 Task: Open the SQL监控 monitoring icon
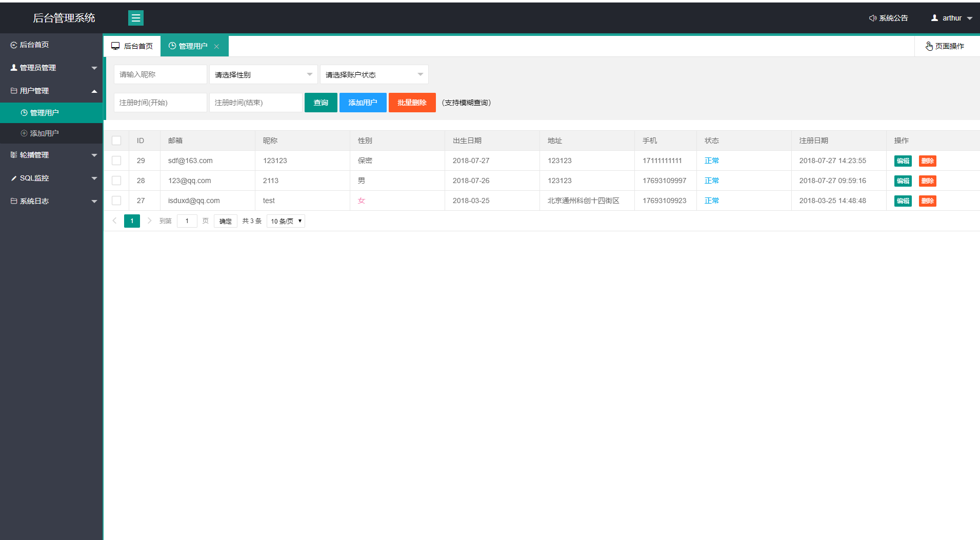(x=13, y=178)
